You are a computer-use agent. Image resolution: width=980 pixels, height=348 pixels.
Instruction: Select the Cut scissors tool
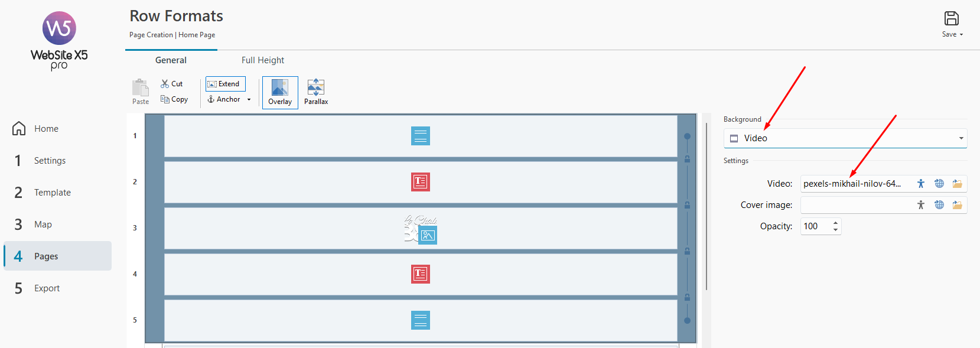(165, 84)
